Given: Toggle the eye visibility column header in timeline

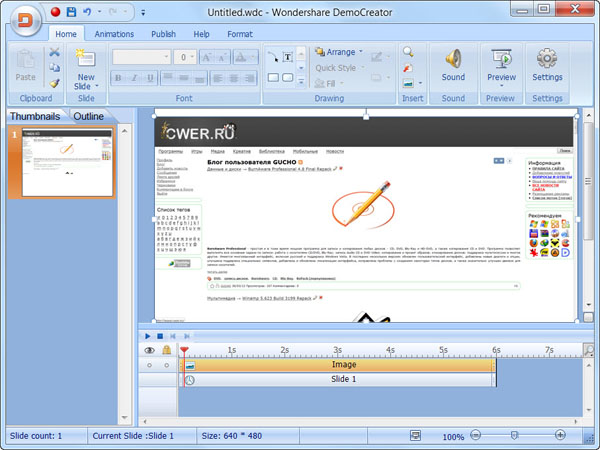Looking at the screenshot, I should pos(150,351).
